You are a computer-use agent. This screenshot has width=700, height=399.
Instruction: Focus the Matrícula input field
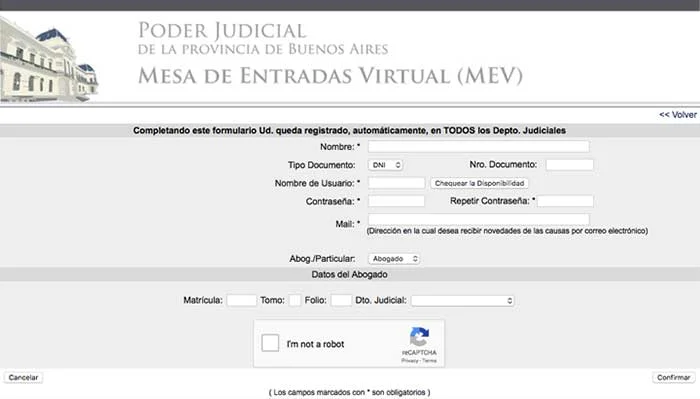[242, 300]
